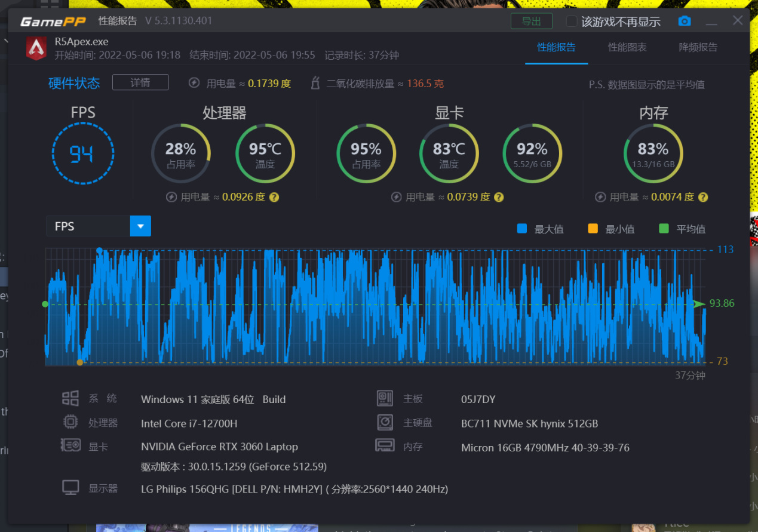Click the 记录时长: 37分钟 duration text
Image resolution: width=758 pixels, height=532 pixels.
tap(361, 55)
